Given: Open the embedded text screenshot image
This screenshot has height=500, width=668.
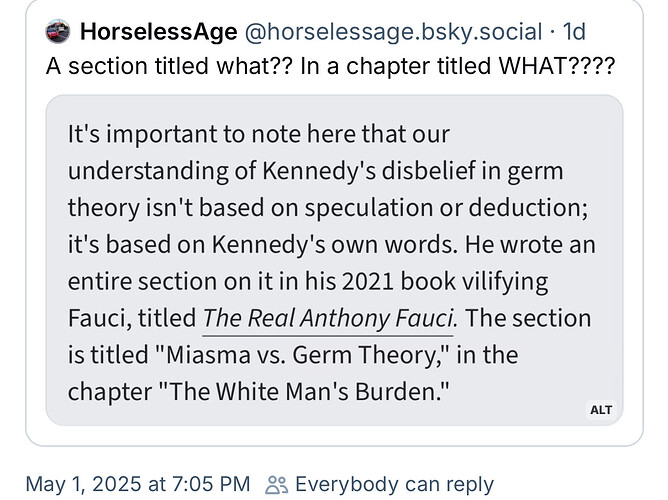Looking at the screenshot, I should click(x=334, y=260).
